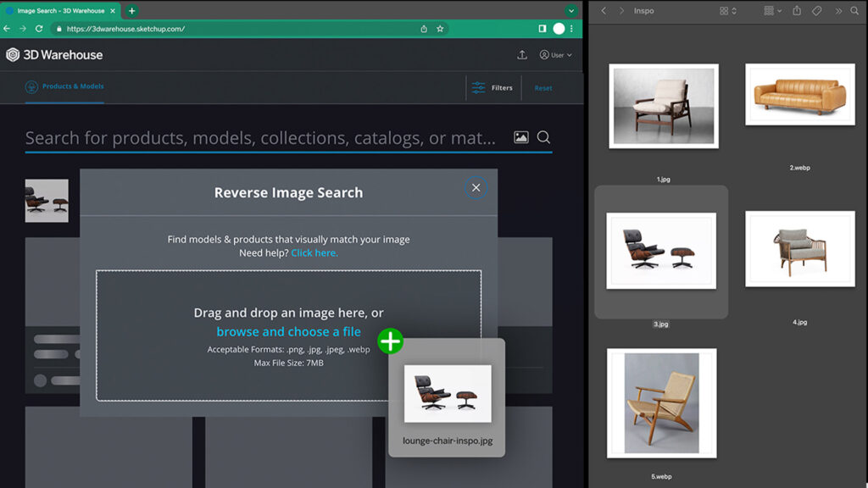Click the Share icon in the Finder toolbar
The image size is (868, 488).
tap(798, 11)
